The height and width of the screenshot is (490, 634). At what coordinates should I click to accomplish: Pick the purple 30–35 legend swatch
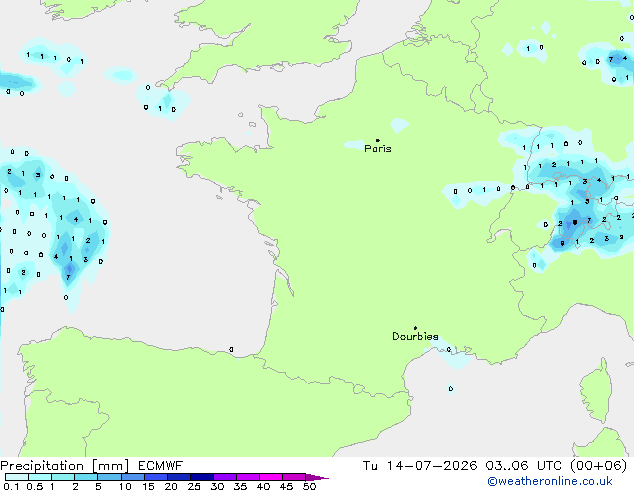coord(225,477)
